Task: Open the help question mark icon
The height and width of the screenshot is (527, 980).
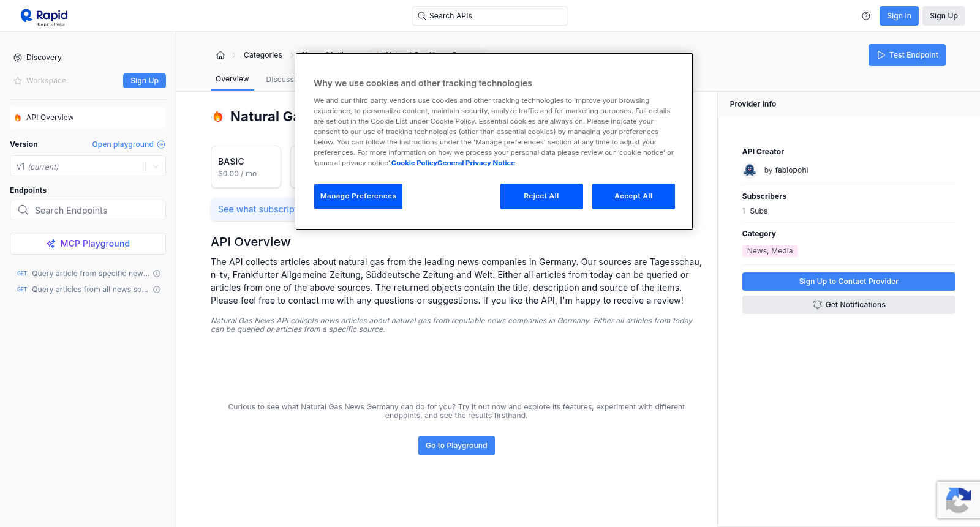Action: [866, 16]
